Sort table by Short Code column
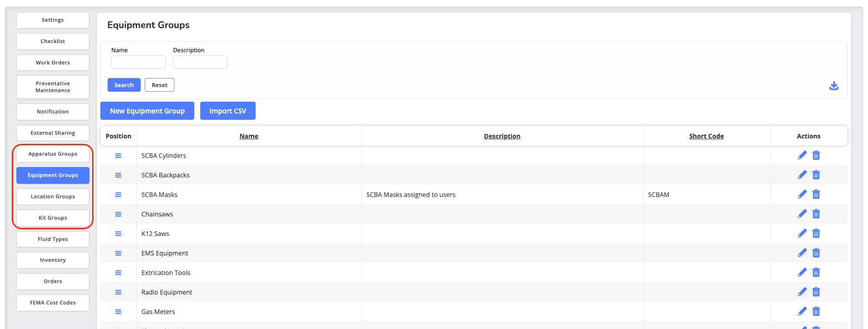Viewport: 868px width, 329px height. (x=706, y=136)
